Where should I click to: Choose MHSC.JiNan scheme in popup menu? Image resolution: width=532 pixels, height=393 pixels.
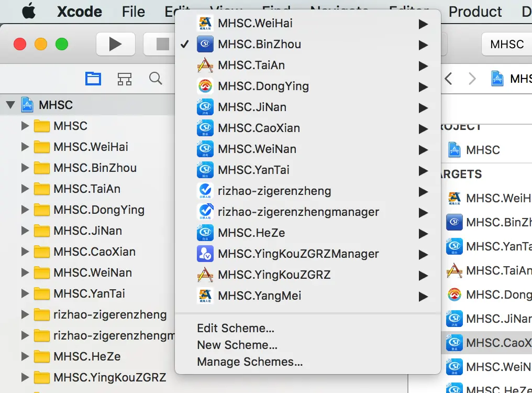(308, 107)
